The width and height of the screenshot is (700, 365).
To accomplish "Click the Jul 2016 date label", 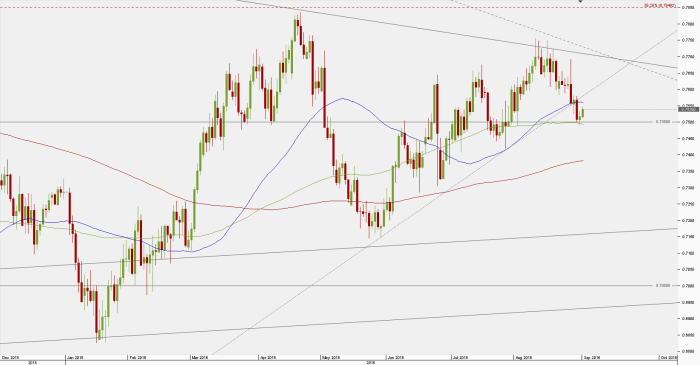I will coord(460,357).
